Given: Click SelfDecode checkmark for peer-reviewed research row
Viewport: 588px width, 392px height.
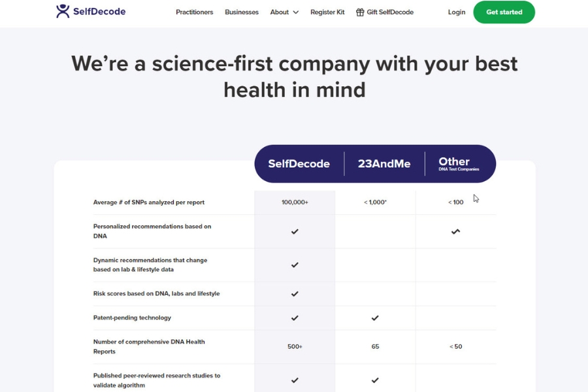Looking at the screenshot, I should click(x=295, y=380).
